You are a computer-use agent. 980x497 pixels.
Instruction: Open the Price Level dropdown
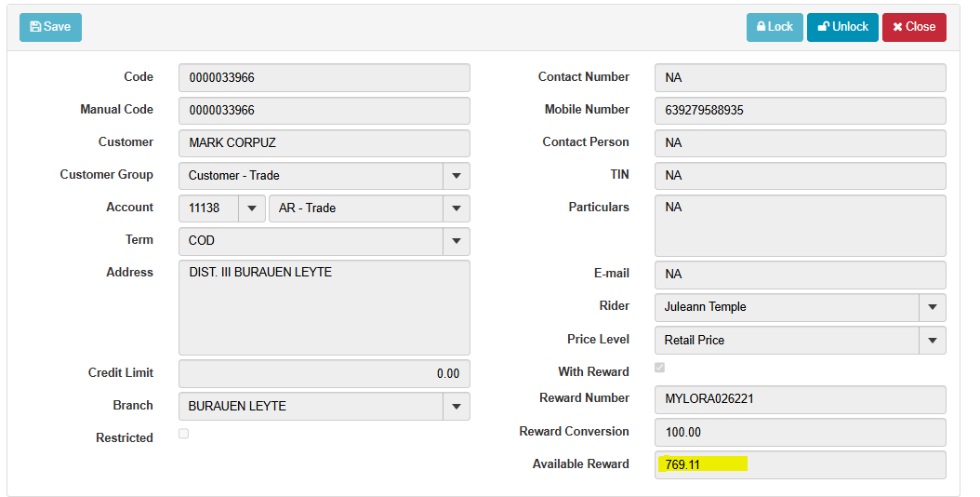(x=932, y=341)
